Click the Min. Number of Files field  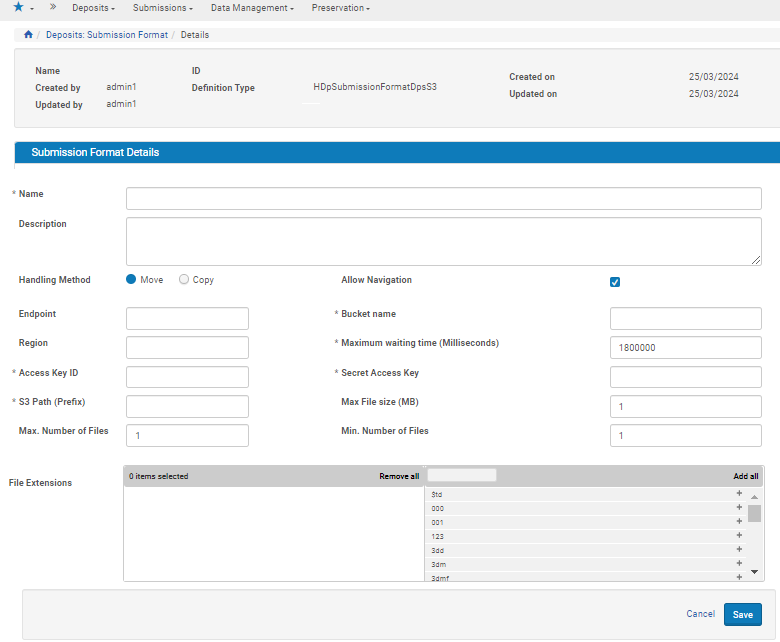tap(685, 436)
